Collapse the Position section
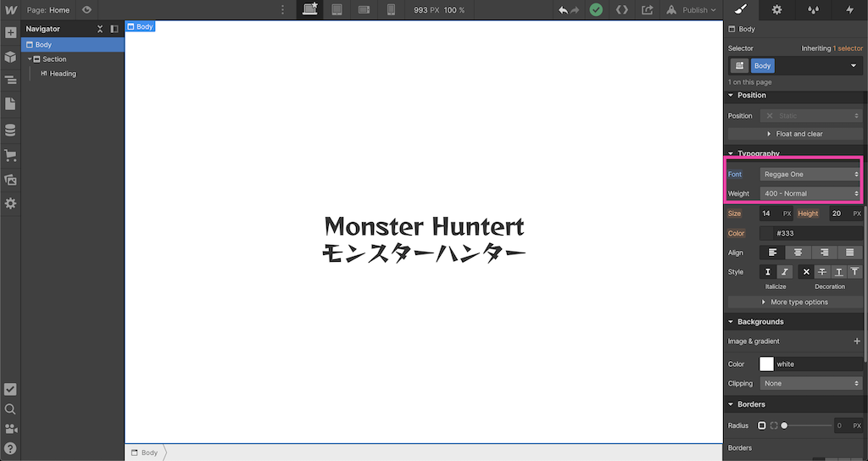The image size is (868, 461). pos(731,95)
